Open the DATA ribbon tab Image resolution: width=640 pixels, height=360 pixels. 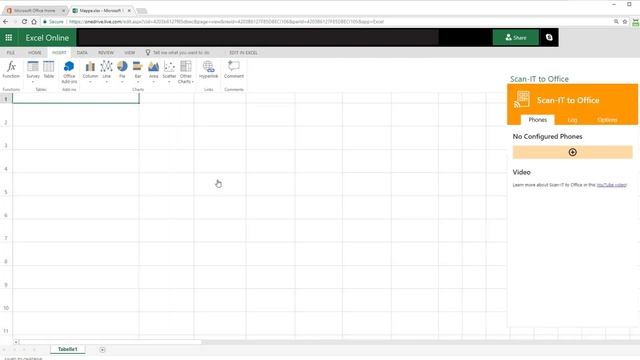(82, 53)
